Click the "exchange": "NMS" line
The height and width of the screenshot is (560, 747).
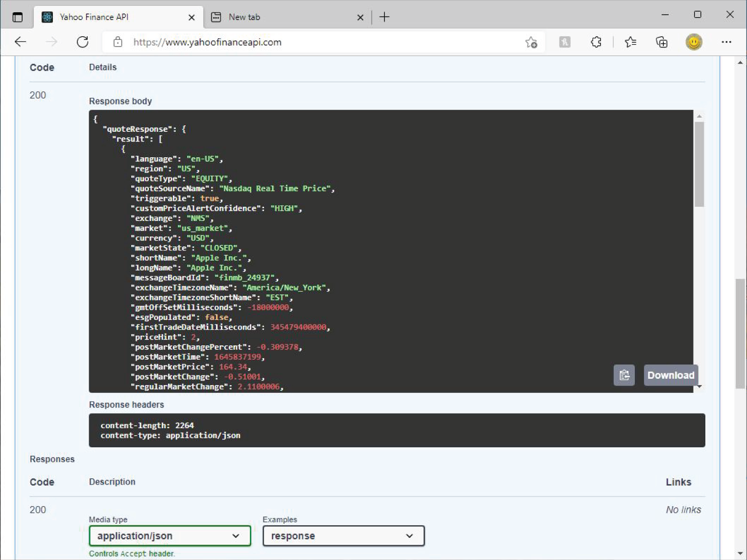pyautogui.click(x=172, y=219)
